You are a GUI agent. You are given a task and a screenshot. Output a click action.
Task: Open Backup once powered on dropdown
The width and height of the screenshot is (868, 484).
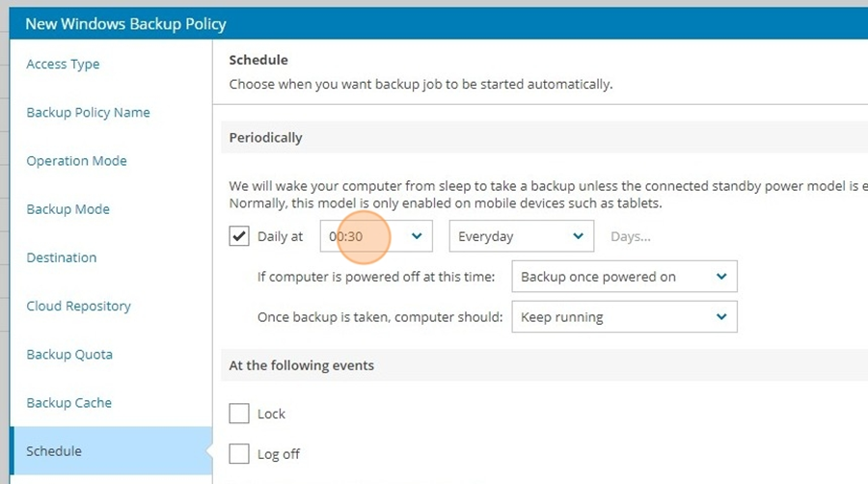624,277
